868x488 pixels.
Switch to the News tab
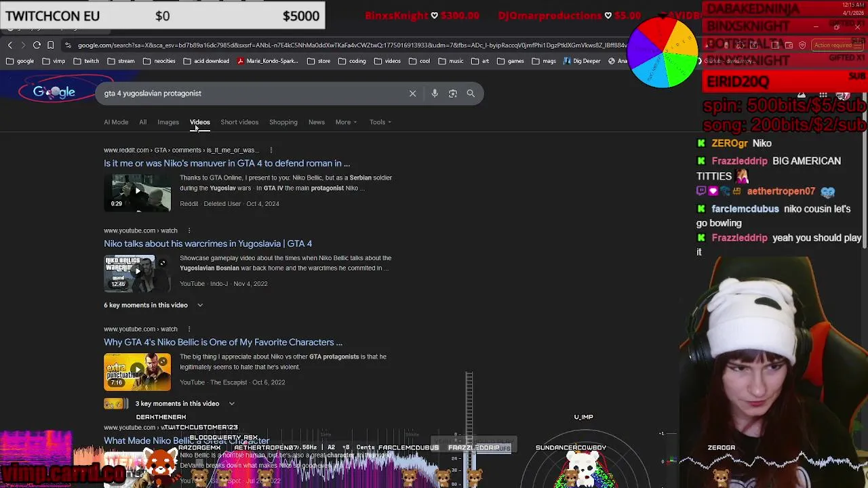(x=317, y=122)
